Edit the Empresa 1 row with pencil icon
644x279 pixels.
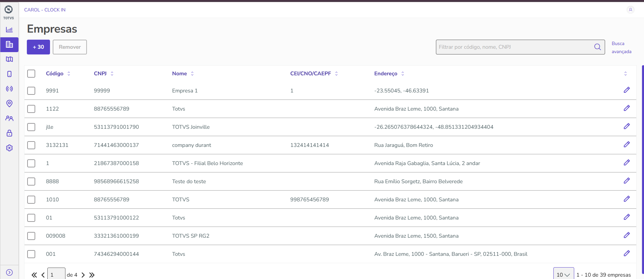[x=627, y=90]
